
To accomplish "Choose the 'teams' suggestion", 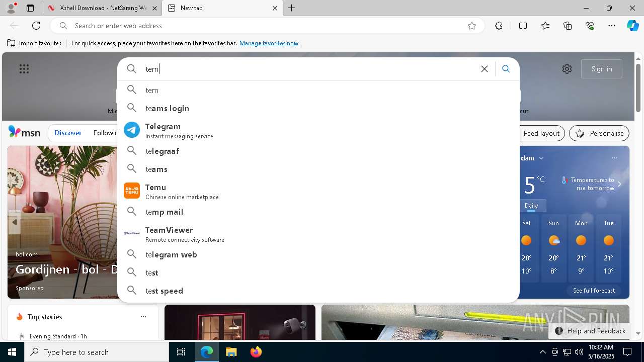I will point(318,169).
